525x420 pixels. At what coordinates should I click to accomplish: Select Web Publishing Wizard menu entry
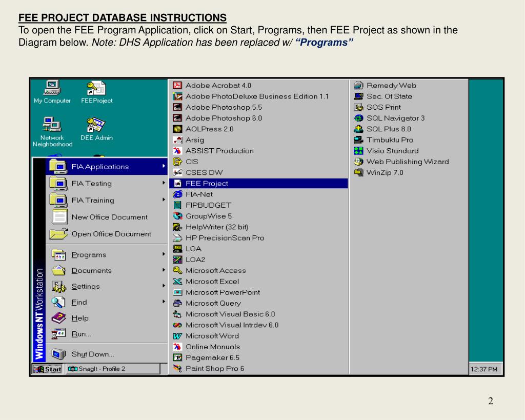409,162
